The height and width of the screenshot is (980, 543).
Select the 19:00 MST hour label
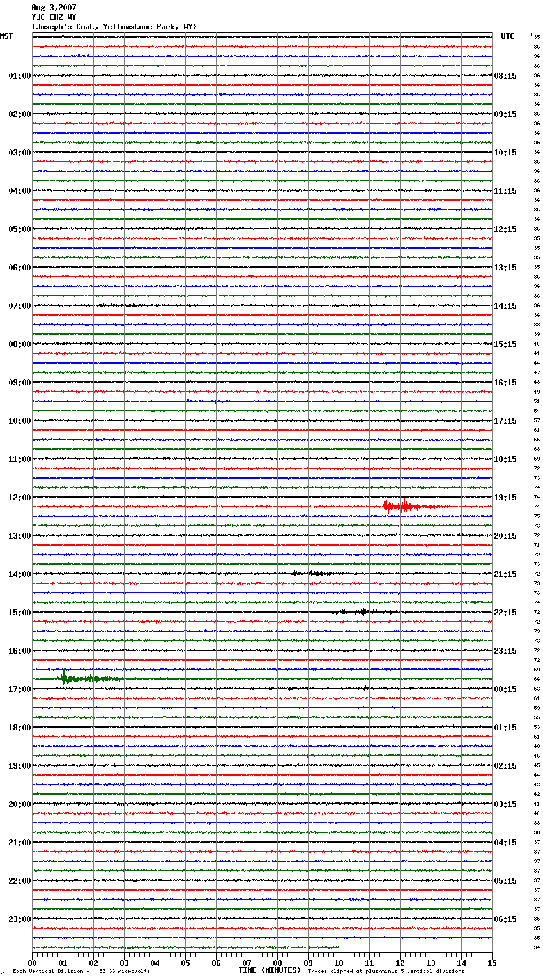[20, 766]
